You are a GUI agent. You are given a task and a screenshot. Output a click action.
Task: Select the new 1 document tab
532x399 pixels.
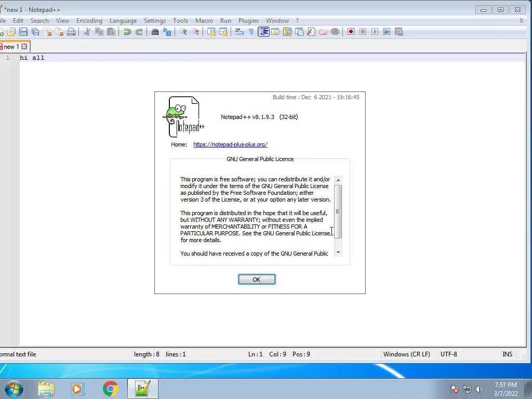coord(11,46)
